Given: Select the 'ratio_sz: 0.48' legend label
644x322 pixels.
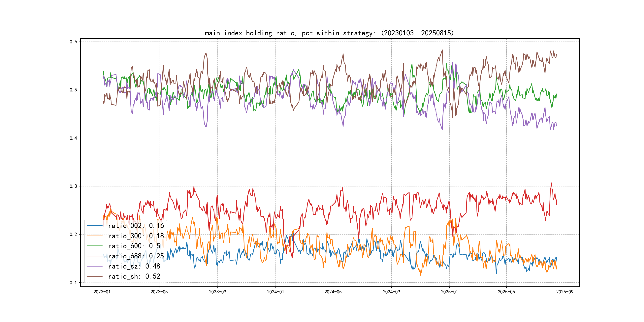Looking at the screenshot, I should [x=134, y=266].
